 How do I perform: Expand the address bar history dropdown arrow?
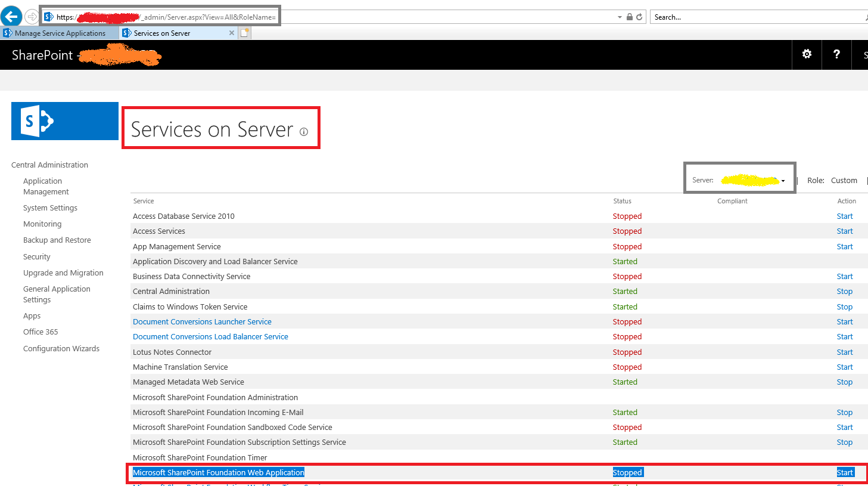620,17
